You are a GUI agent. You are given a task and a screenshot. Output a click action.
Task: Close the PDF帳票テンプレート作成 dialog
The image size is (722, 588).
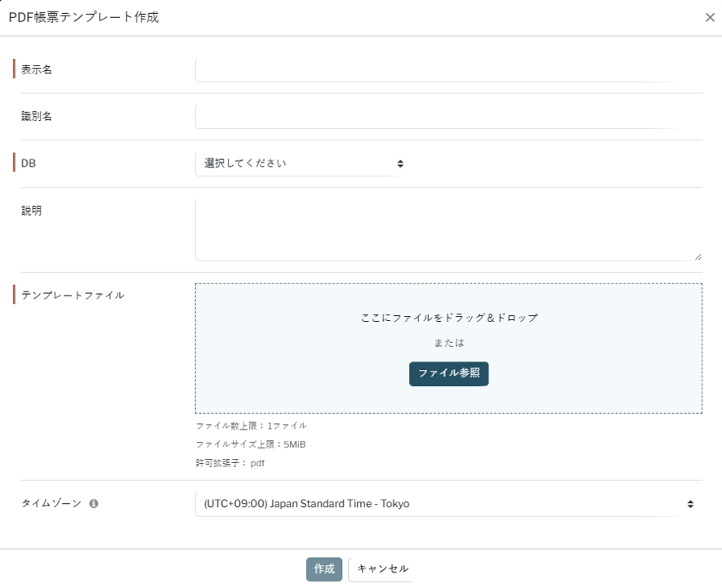(710, 18)
